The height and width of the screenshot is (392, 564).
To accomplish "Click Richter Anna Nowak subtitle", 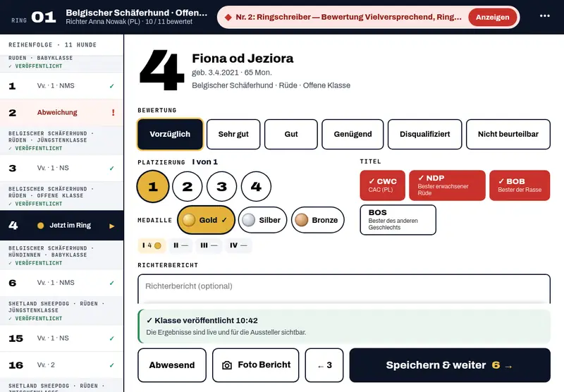I will click(x=129, y=22).
